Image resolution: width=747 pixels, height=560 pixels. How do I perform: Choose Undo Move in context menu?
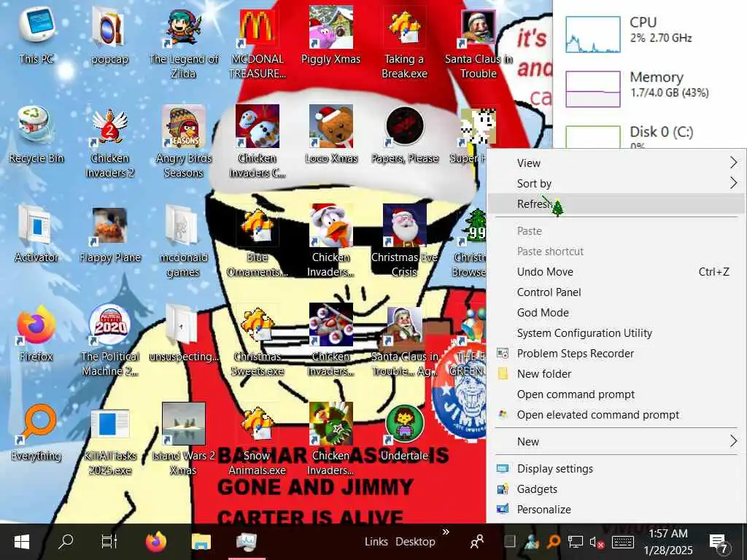(x=616, y=272)
